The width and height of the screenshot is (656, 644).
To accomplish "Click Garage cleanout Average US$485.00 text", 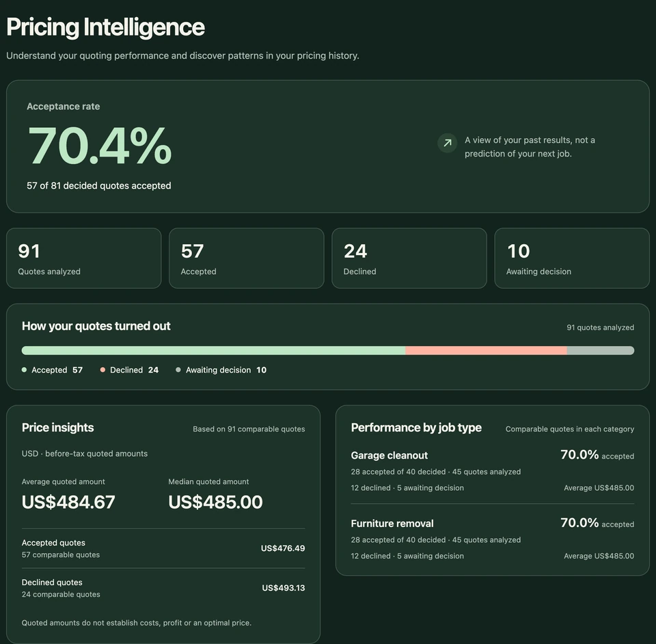I will click(x=599, y=488).
